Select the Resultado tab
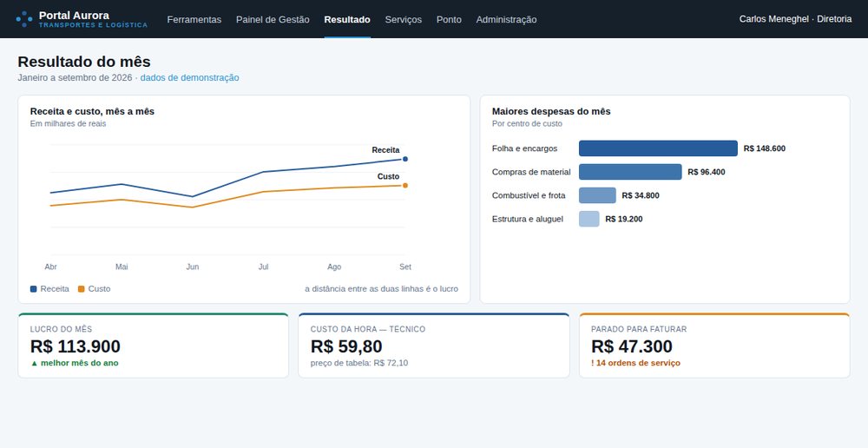This screenshot has width=868, height=448. coord(347,19)
